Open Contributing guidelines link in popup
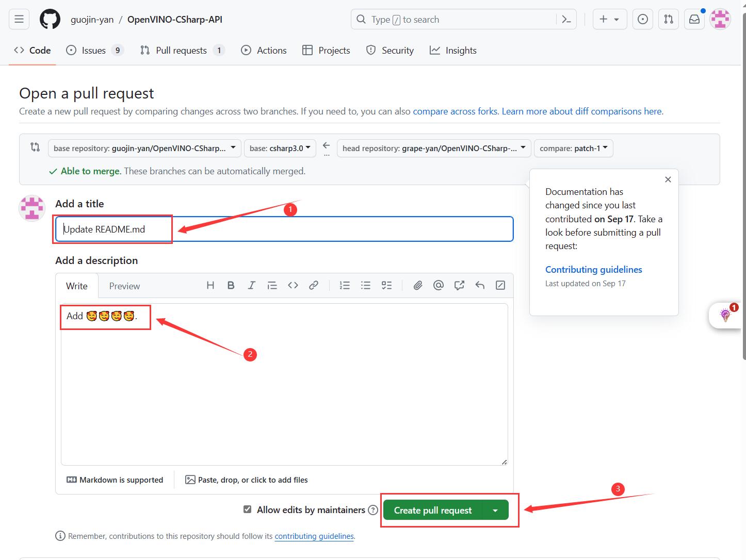 [594, 270]
